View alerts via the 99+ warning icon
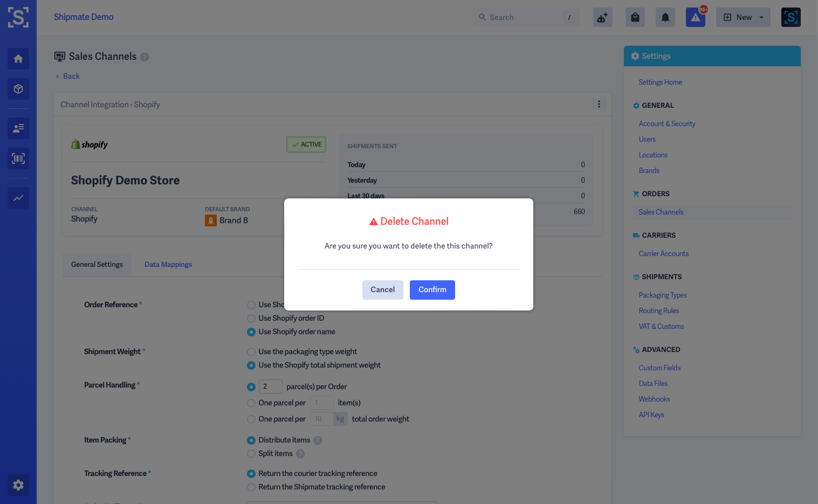818x504 pixels. (x=695, y=17)
